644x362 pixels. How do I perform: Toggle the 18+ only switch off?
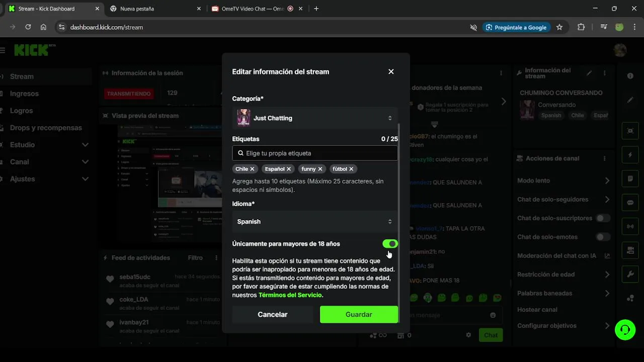pos(390,244)
